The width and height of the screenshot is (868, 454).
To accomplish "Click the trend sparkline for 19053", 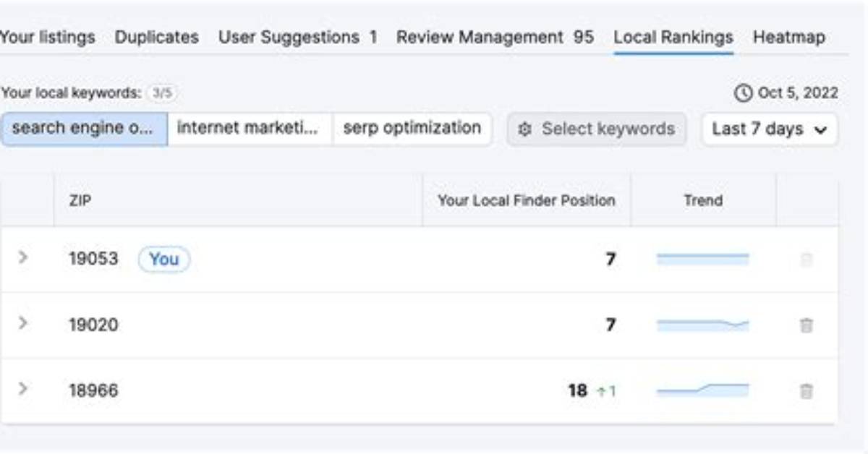I will coord(702,259).
